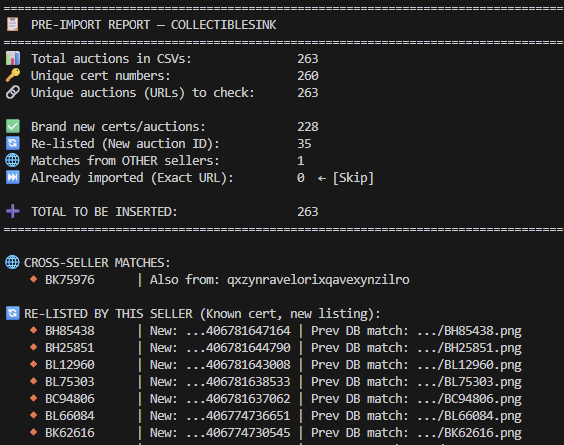Click the link chain emoji beside Unique auctions

pyautogui.click(x=13, y=92)
